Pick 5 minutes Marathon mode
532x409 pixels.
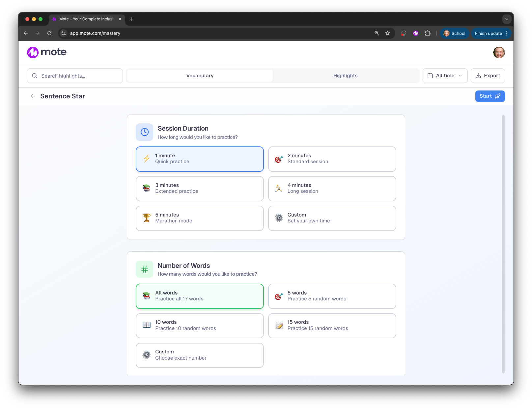point(200,218)
